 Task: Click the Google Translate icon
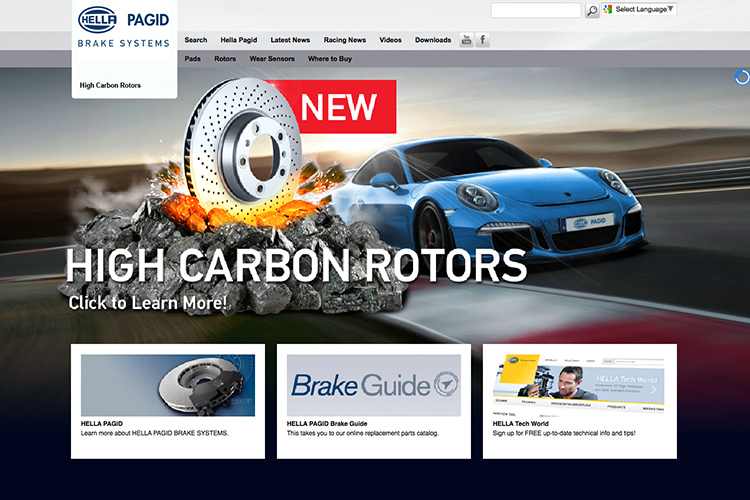click(608, 9)
